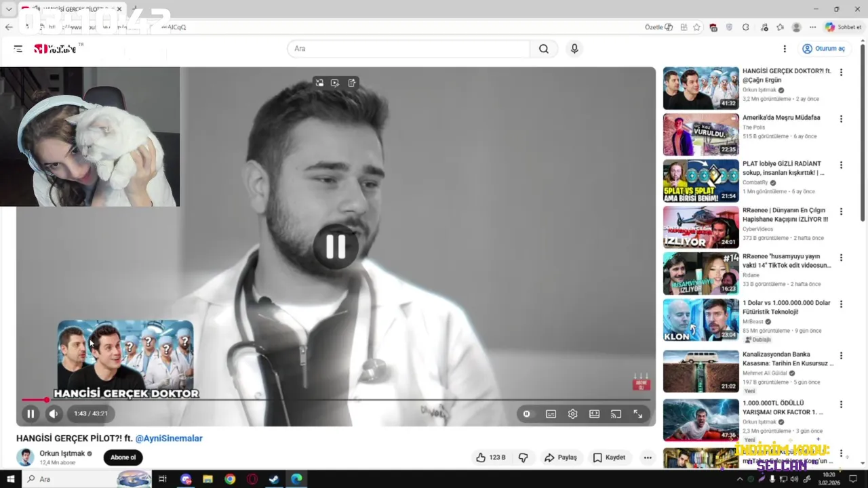Click the Windows taskbar Ara search box

(x=87, y=479)
